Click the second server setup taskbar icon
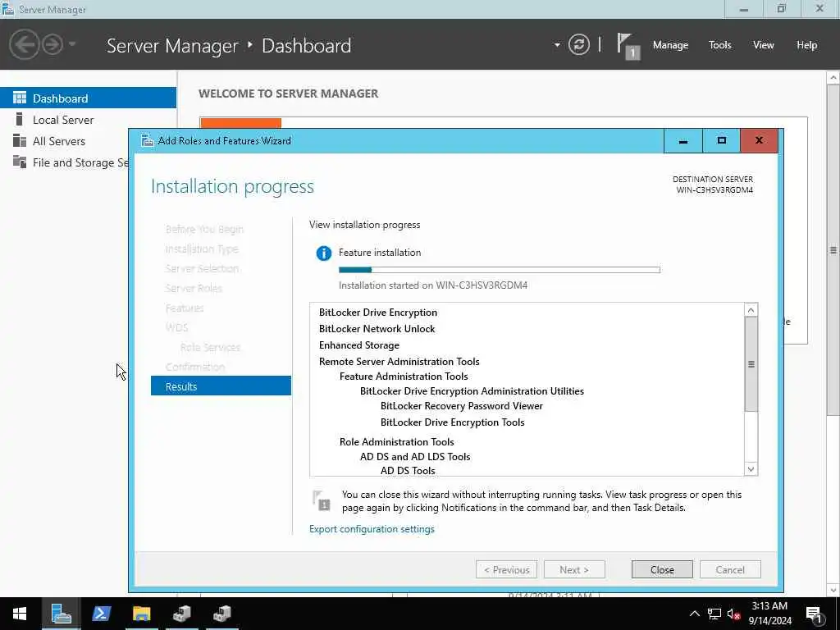The height and width of the screenshot is (630, 840). (221, 614)
